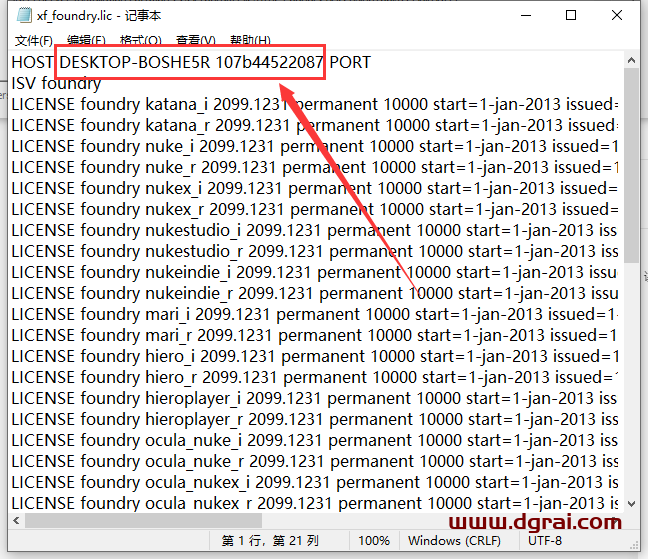Viewport: 648px width, 559px height.
Task: Click the nukex_i license line
Action: point(315,189)
